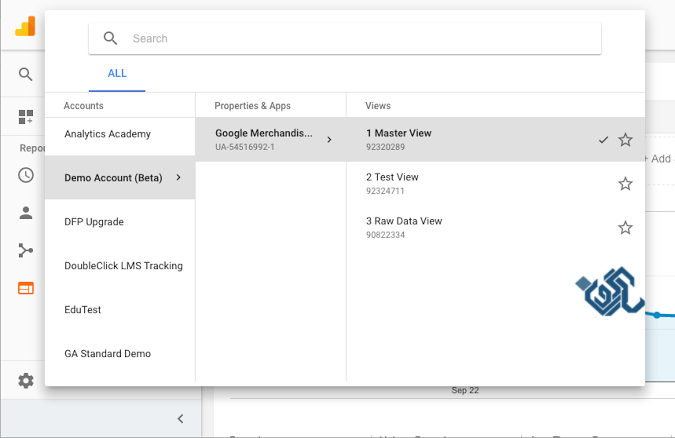Select the ALL tab
The height and width of the screenshot is (438, 675).
point(117,73)
